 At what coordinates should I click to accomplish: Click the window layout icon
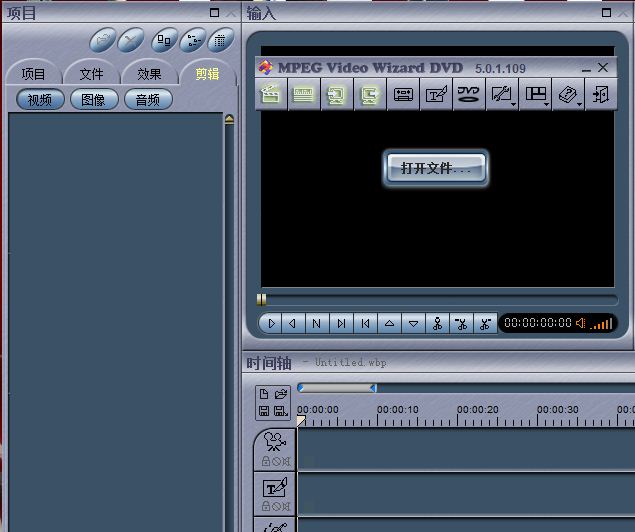tap(535, 95)
